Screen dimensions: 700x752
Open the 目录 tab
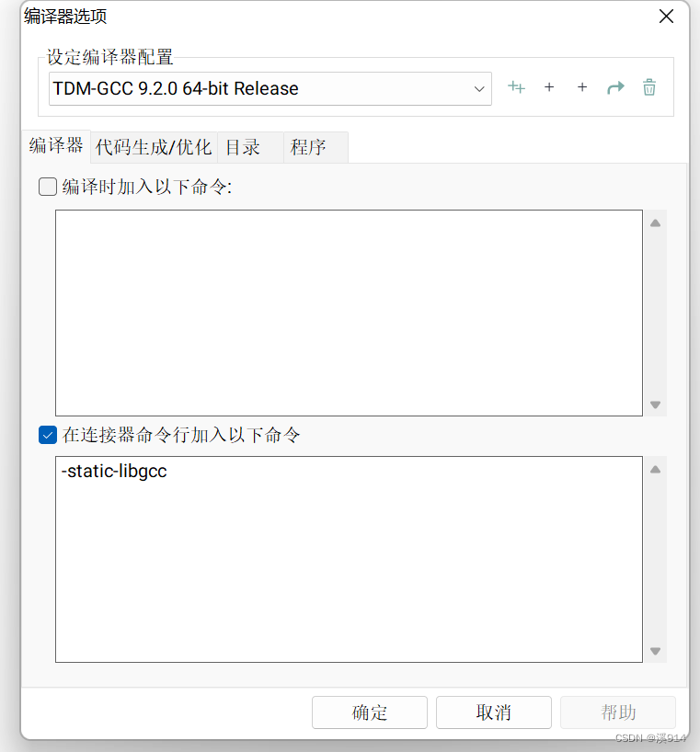coord(250,147)
